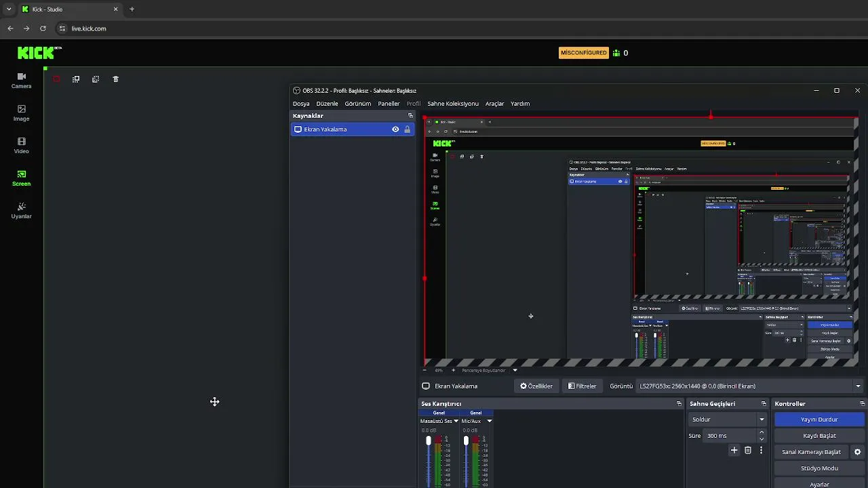Click the send-to-back layer icon in Kick toolbar
Viewport: 868px width, 488px height.
click(96, 79)
